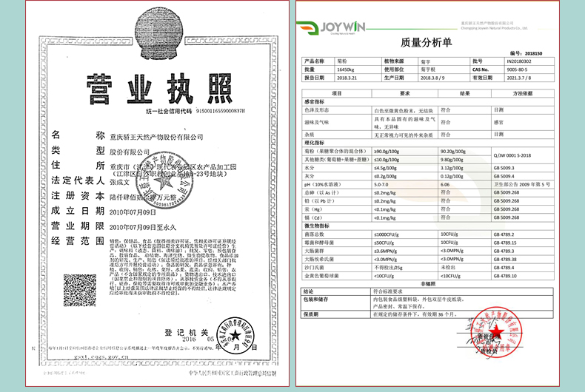
Task: Click the 注册资本 label
Action: pyautogui.click(x=78, y=195)
